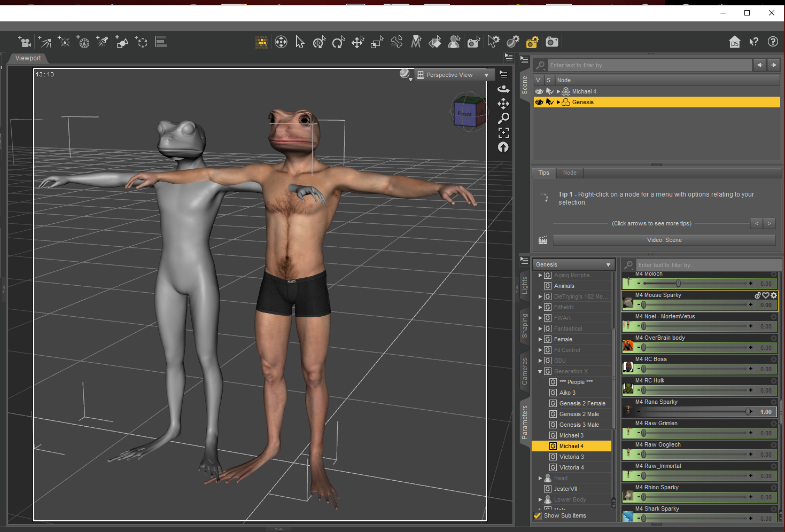Open the Perspective View camera dropdown
This screenshot has height=532, width=785.
pyautogui.click(x=454, y=75)
